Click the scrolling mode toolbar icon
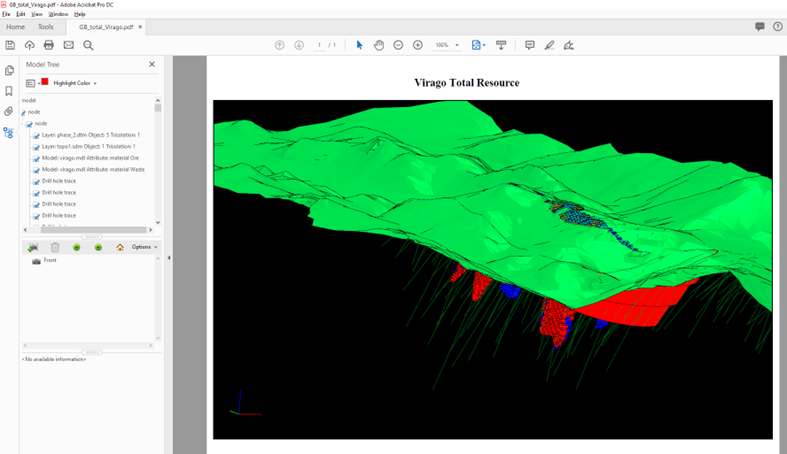 pyautogui.click(x=501, y=45)
